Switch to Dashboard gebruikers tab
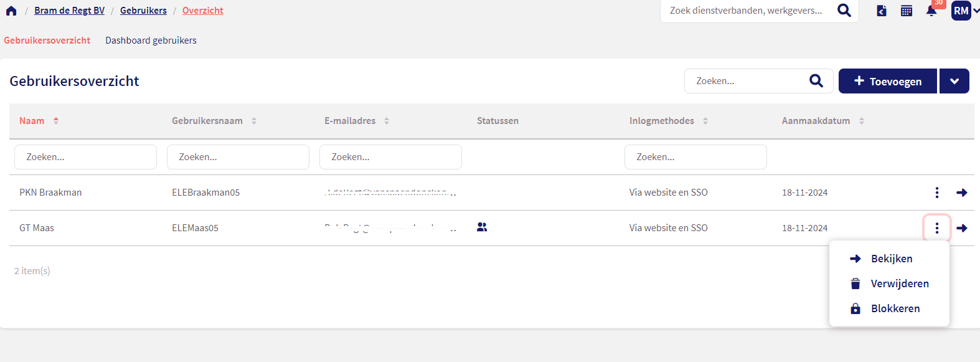This screenshot has height=362, width=980. click(x=151, y=40)
